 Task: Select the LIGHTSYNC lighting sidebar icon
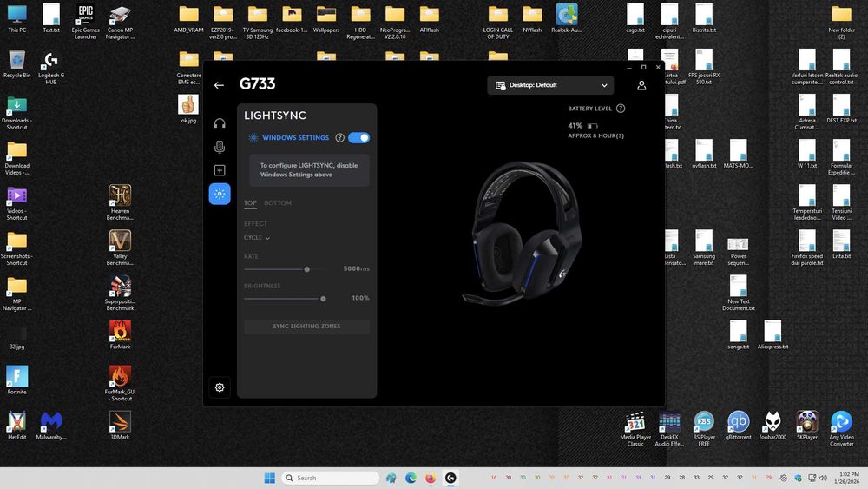(220, 194)
